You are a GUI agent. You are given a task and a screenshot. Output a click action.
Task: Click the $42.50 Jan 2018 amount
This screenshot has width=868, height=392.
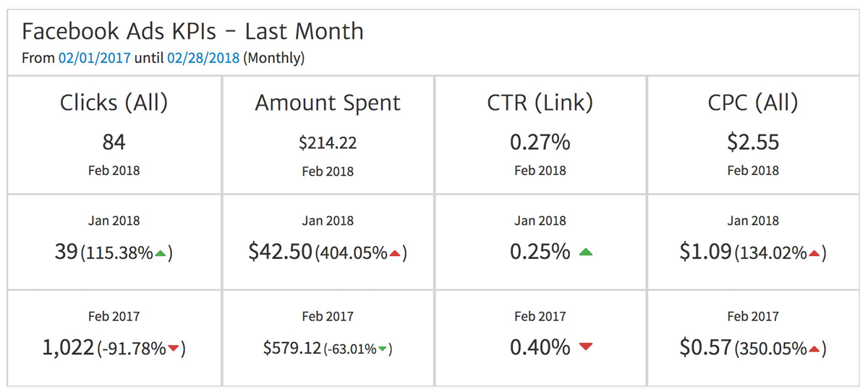[x=280, y=252]
